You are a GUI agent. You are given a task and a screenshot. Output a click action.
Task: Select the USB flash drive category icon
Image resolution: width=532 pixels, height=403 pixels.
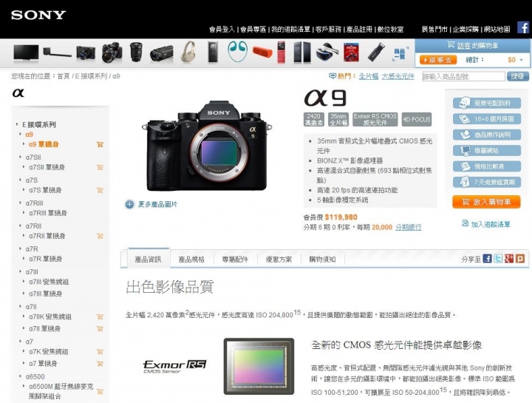pos(376,53)
